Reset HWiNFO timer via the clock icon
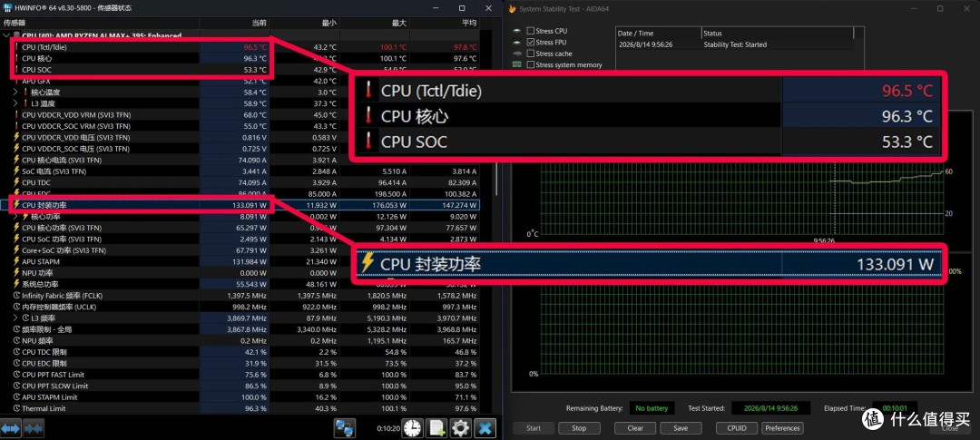This screenshot has height=440, width=980. pyautogui.click(x=412, y=428)
